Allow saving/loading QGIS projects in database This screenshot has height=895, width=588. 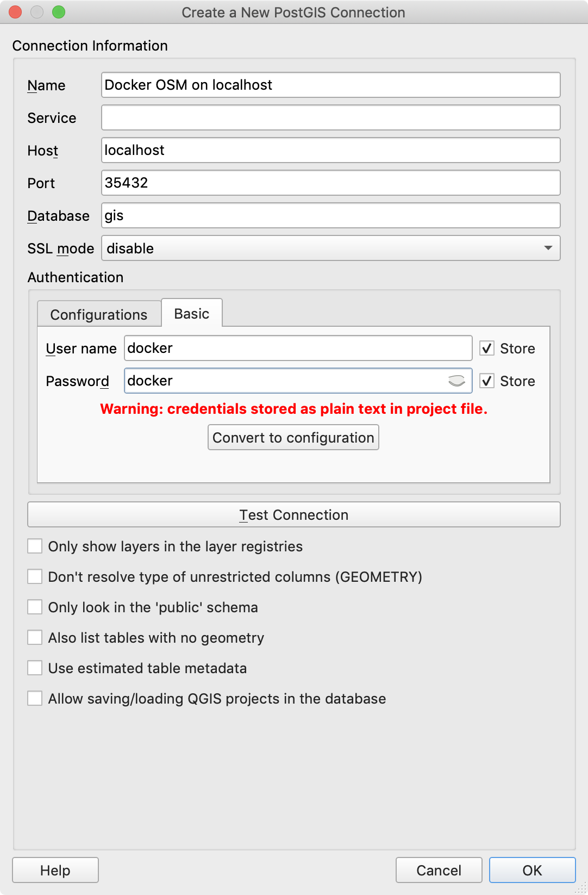(x=35, y=699)
